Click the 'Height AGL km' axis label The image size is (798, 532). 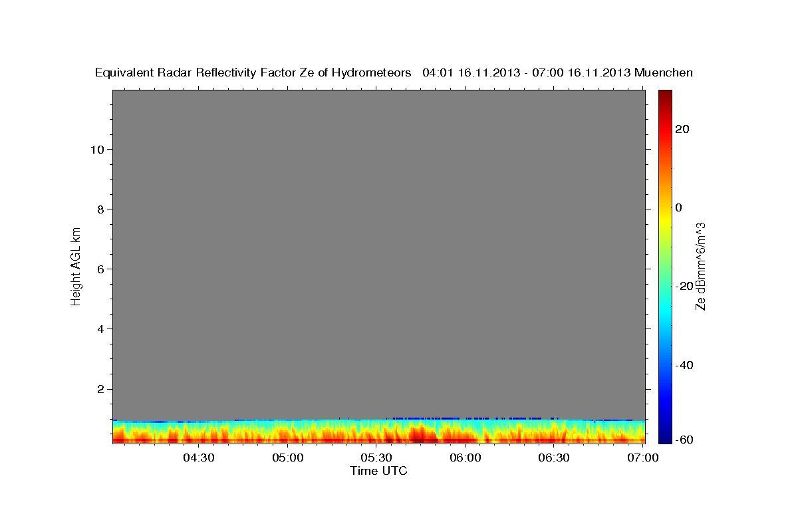click(x=76, y=265)
